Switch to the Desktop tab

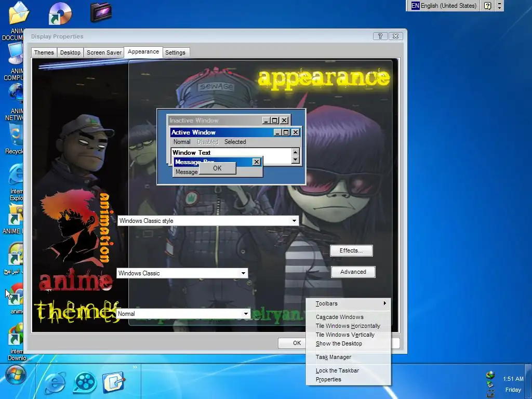(70, 52)
